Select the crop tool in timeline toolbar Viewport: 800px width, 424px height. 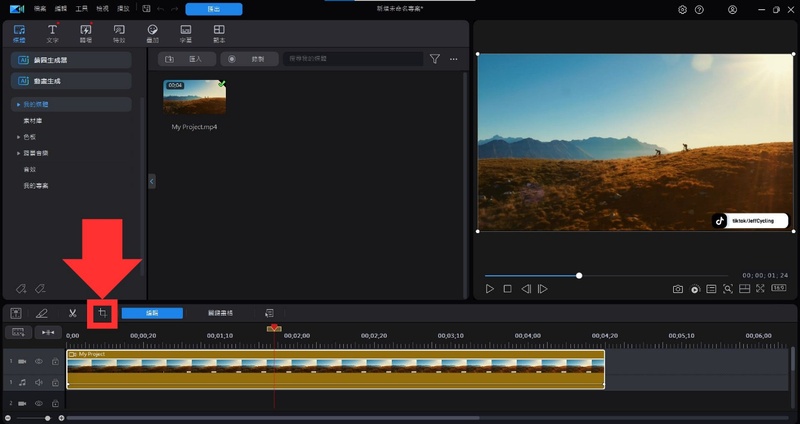click(102, 313)
